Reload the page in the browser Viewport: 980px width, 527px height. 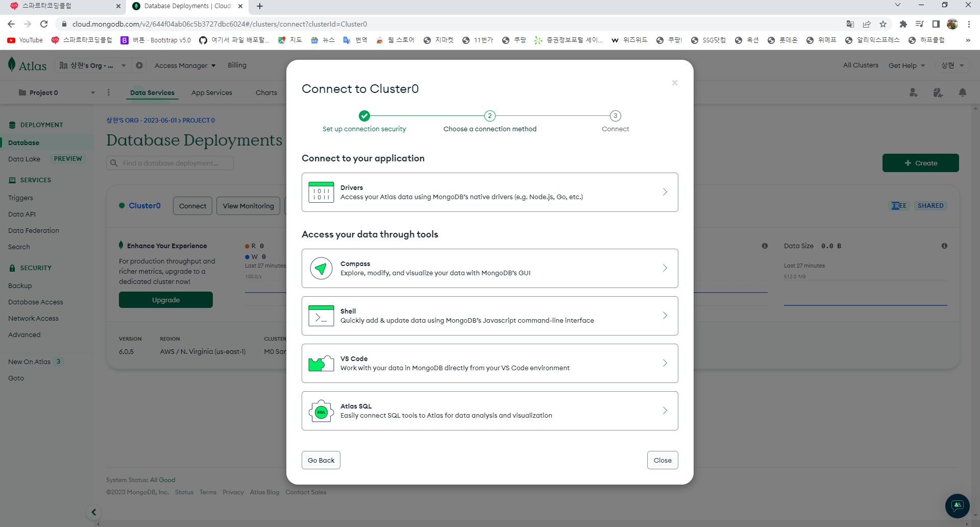coord(44,24)
